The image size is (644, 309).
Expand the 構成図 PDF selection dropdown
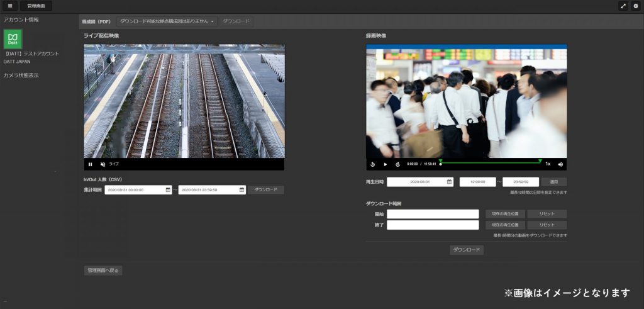[x=167, y=21]
